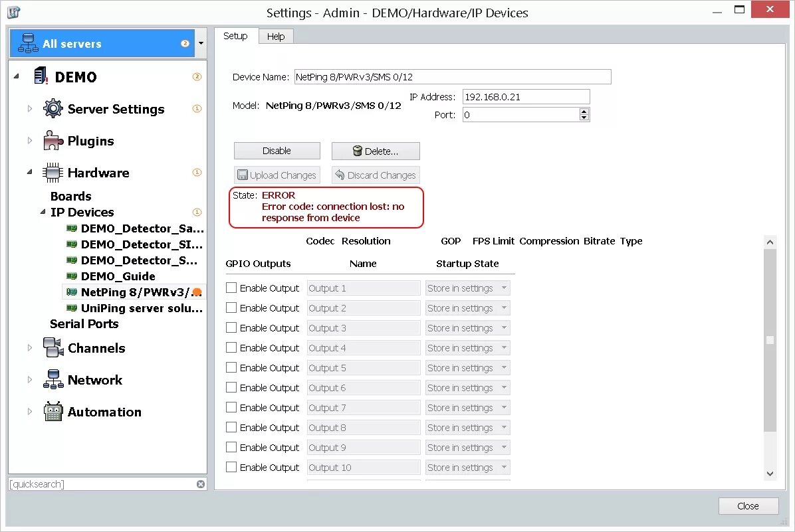795x532 pixels.
Task: Open the Server Settings gear icon
Action: 53,108
